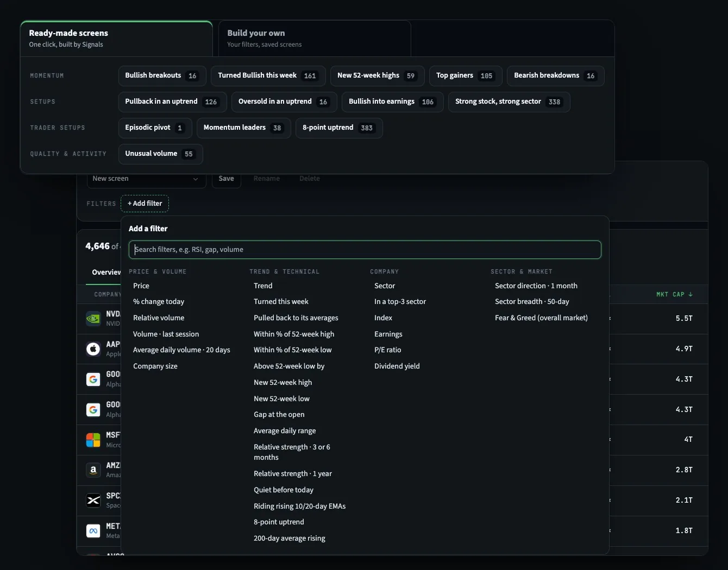Focus the Search filters input field
728x570 pixels.
point(365,250)
